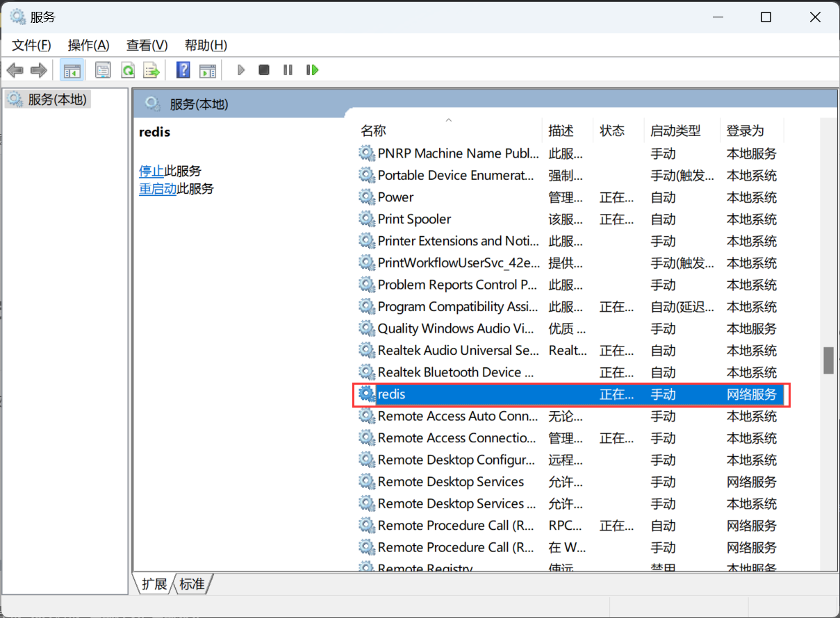
Task: Click gear icon next to Remote Desktop Configur...
Action: [x=366, y=460]
